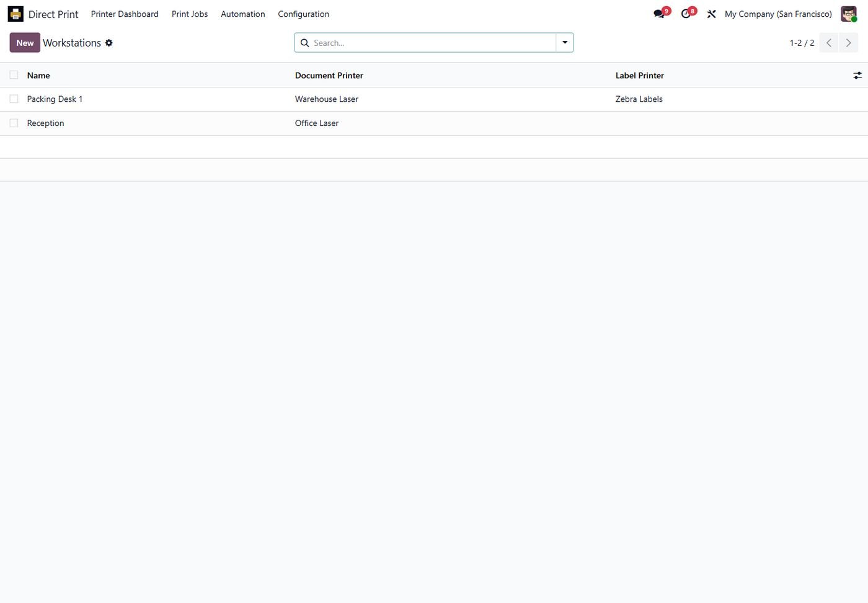The height and width of the screenshot is (603, 868).
Task: Go to the next page arrow
Action: click(x=848, y=43)
